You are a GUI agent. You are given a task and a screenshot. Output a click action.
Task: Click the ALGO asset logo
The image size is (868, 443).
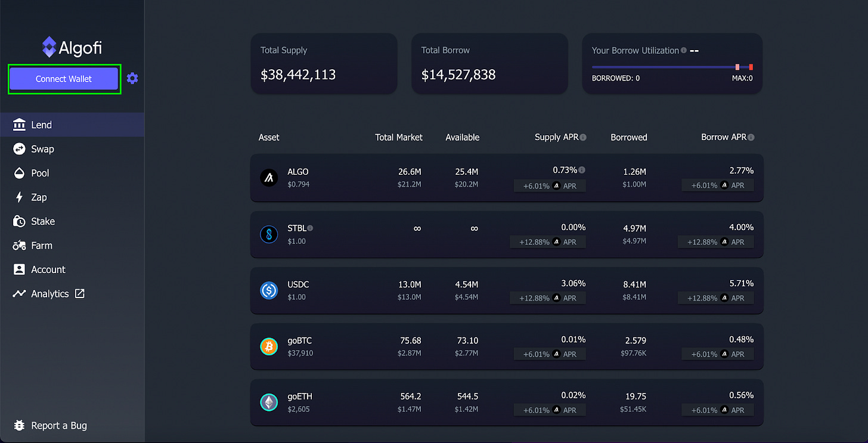point(269,178)
